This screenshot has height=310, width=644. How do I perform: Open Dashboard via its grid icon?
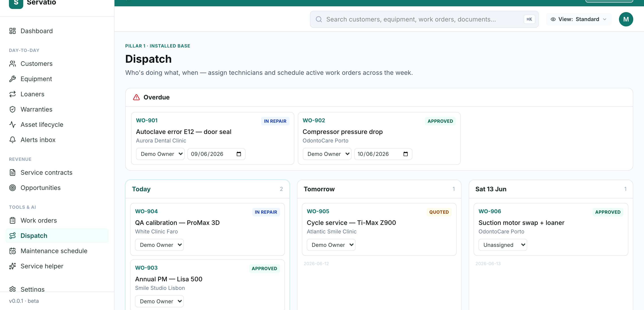(13, 31)
